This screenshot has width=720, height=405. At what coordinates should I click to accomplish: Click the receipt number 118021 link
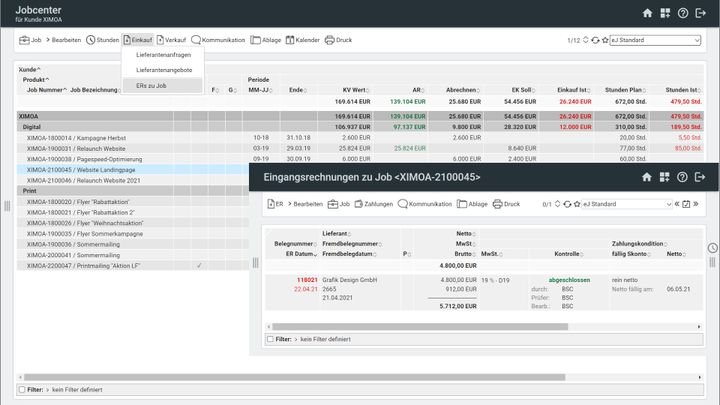(x=307, y=280)
